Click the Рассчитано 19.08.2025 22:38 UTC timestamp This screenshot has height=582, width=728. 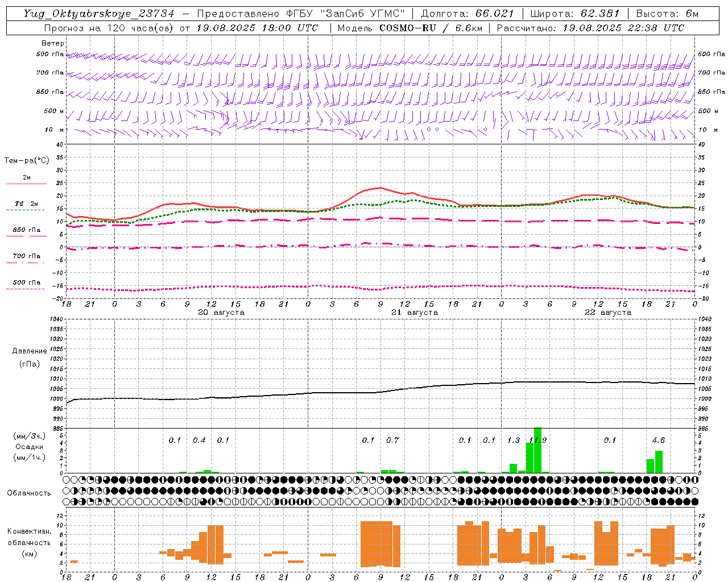coord(590,27)
